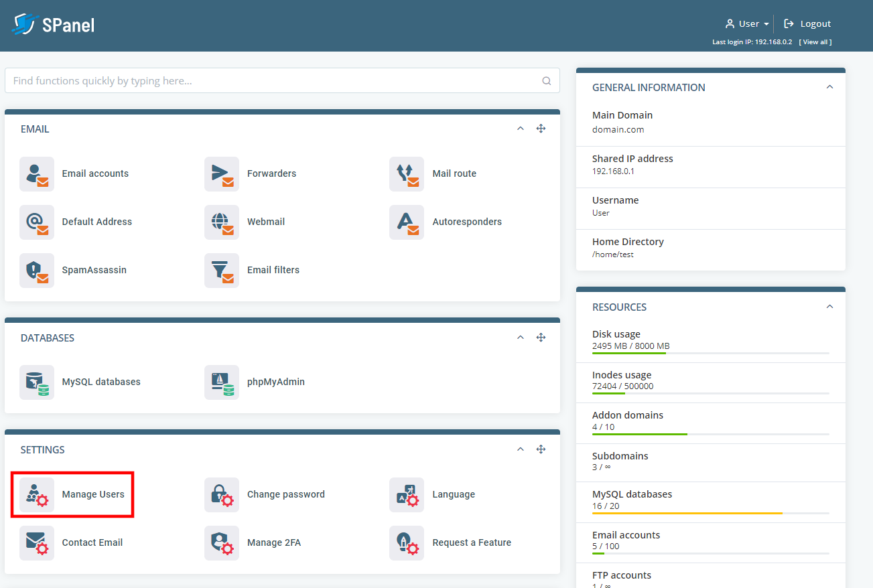Image resolution: width=873 pixels, height=588 pixels.
Task: Open the Email accounts icon
Action: [37, 174]
